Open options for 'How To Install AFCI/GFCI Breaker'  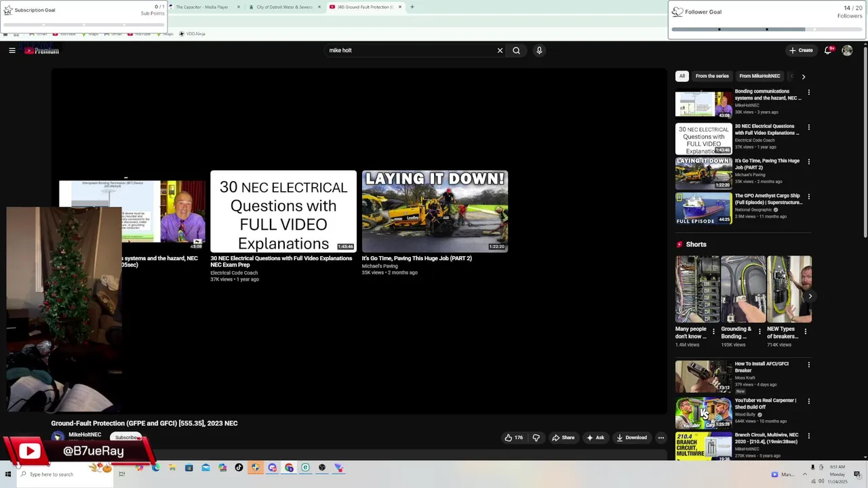click(808, 365)
